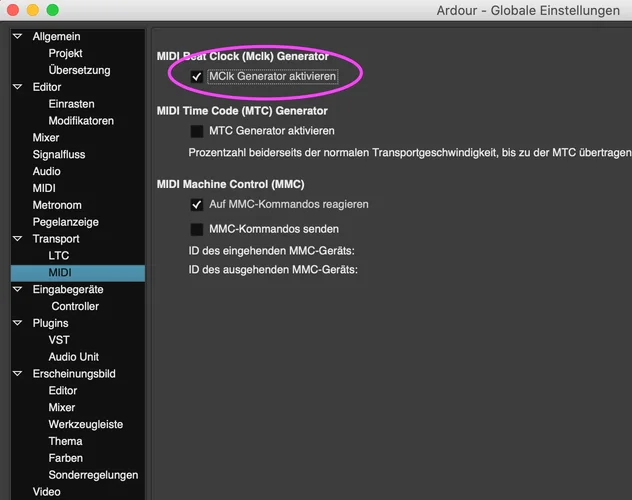
Task: Open Thema appearance settings
Action: pyautogui.click(x=65, y=441)
